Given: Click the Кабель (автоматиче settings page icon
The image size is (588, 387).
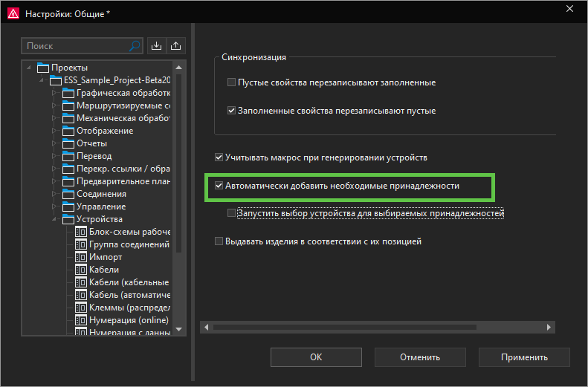Looking at the screenshot, I should (x=81, y=295).
